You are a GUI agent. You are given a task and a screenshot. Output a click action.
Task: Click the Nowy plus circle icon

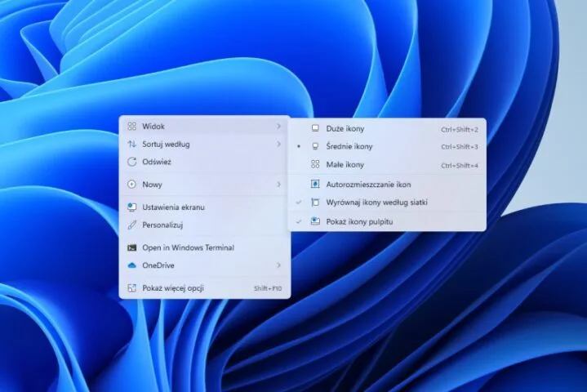click(x=131, y=185)
